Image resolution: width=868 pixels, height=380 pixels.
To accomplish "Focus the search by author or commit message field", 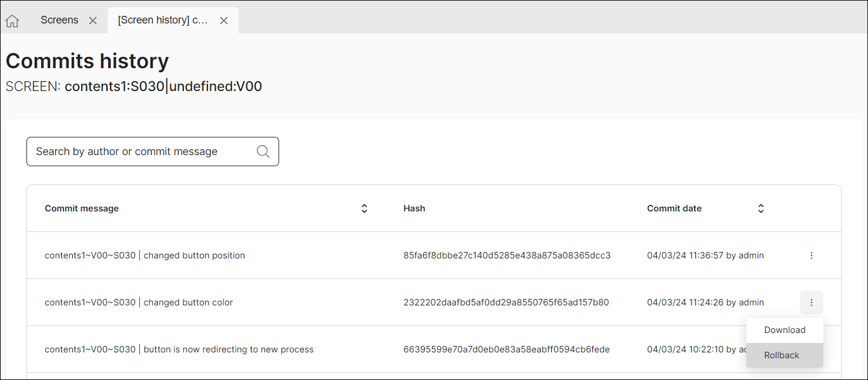I will pos(141,152).
